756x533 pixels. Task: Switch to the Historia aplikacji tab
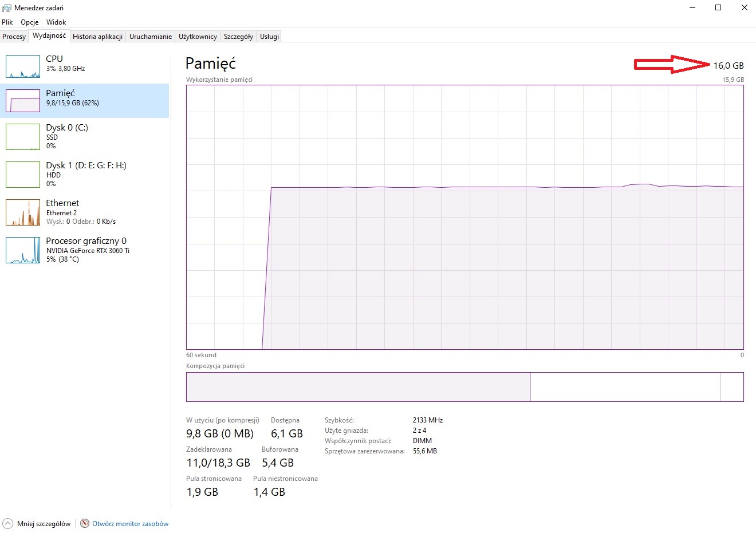pos(97,37)
